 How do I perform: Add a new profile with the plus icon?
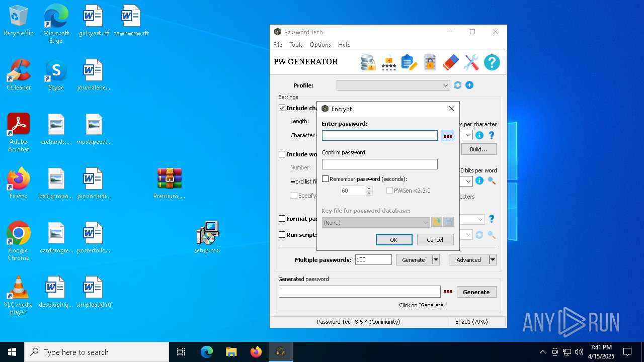click(x=469, y=85)
